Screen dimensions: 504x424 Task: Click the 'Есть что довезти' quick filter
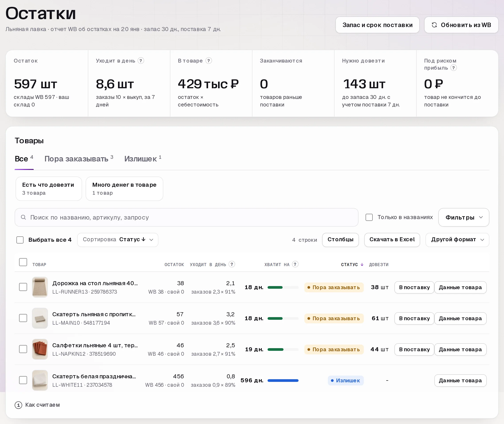click(x=49, y=189)
